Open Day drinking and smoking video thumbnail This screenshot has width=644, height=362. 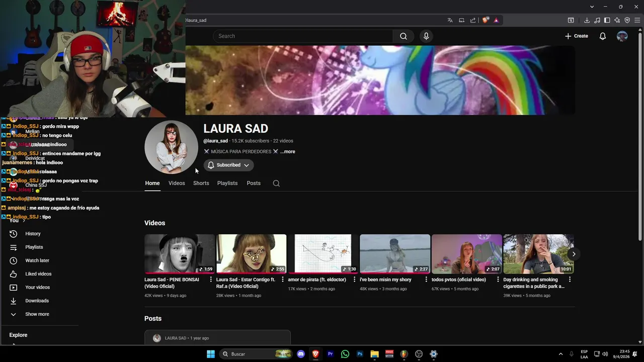coord(538,254)
